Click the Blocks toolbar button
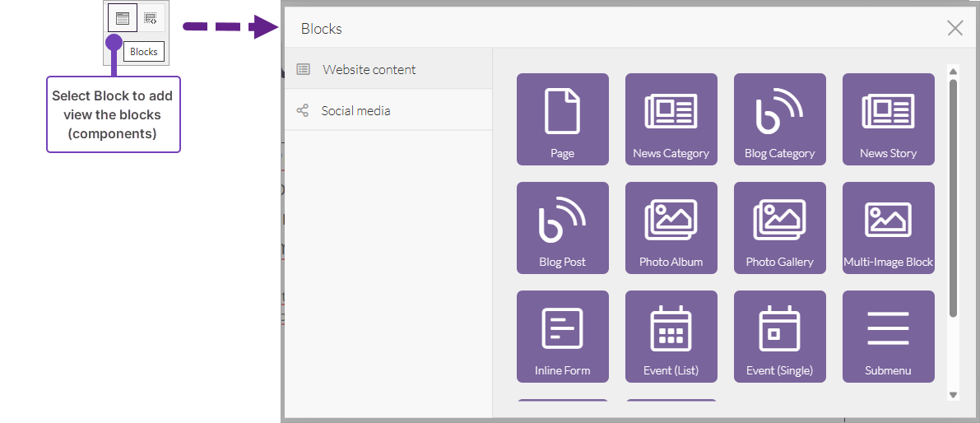 (x=123, y=18)
